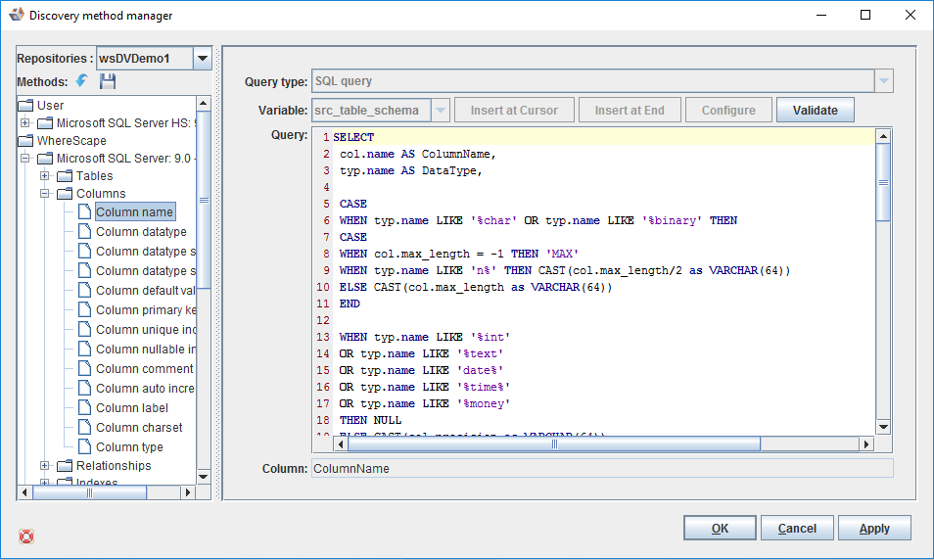Expand the Relationships tree node
The image size is (934, 560).
click(44, 466)
